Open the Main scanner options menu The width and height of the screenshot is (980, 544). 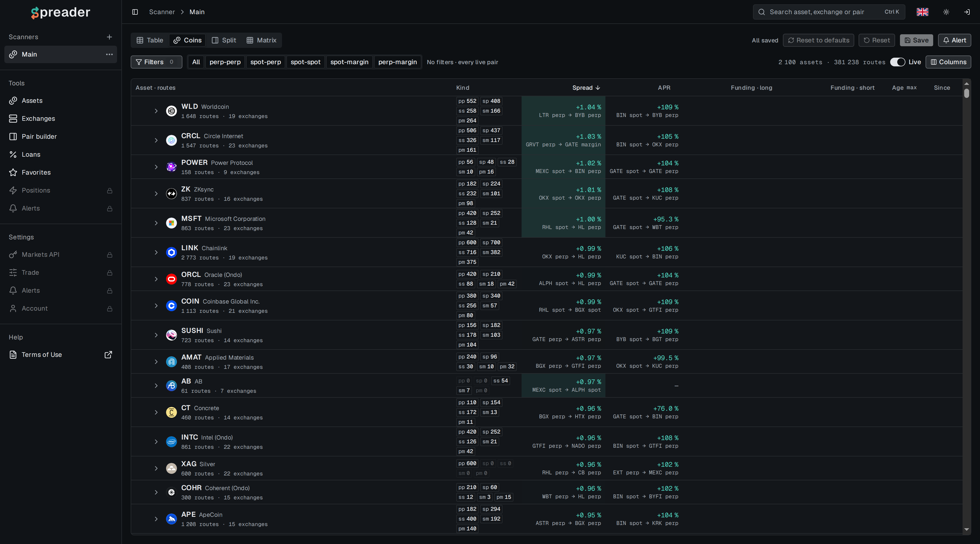[109, 54]
